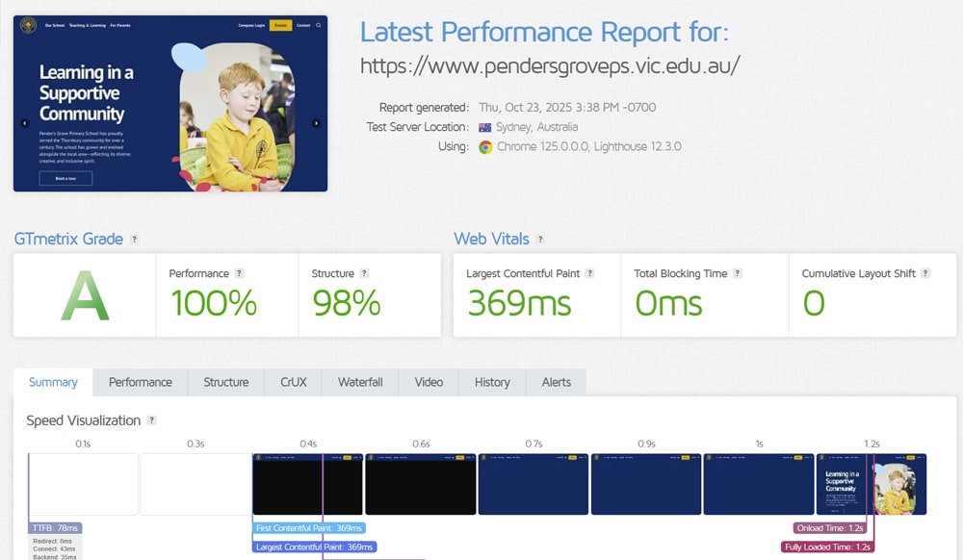Open the Structure tab

click(x=226, y=382)
